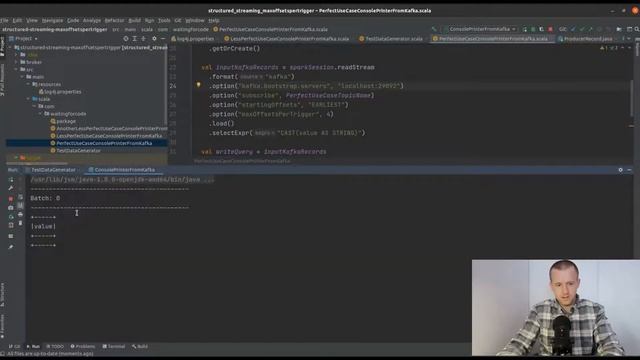Expand the broker folder in project tree

point(16,62)
